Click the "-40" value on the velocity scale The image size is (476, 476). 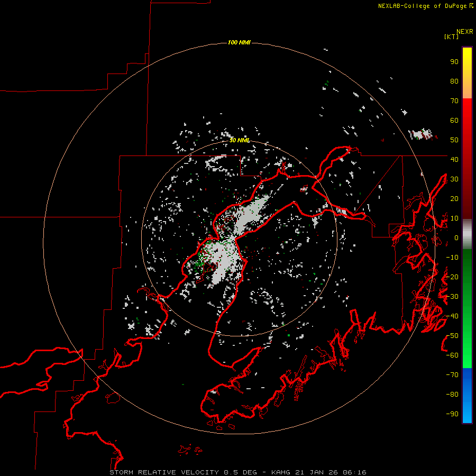click(x=452, y=316)
